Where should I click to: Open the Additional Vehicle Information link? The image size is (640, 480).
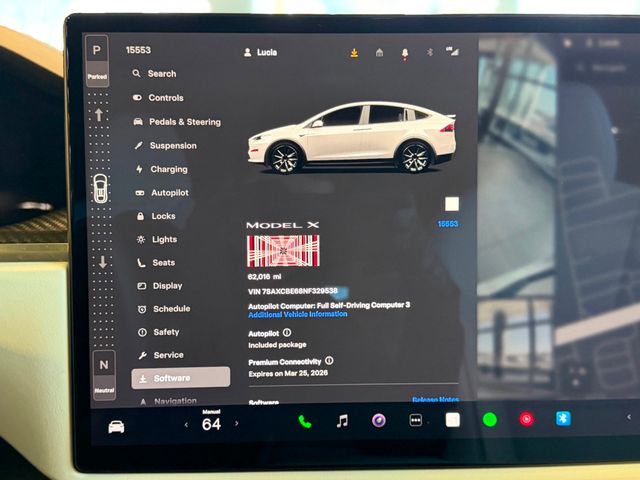click(298, 314)
